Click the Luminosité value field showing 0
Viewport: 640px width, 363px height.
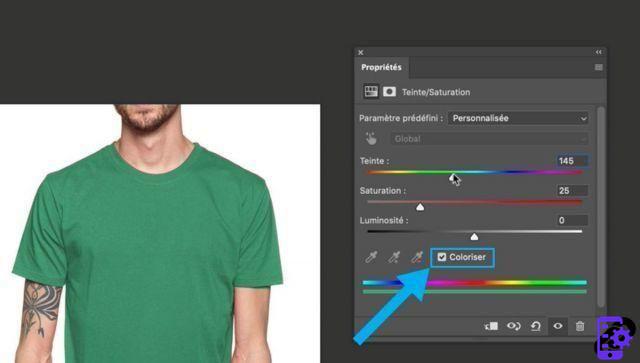[572, 220]
